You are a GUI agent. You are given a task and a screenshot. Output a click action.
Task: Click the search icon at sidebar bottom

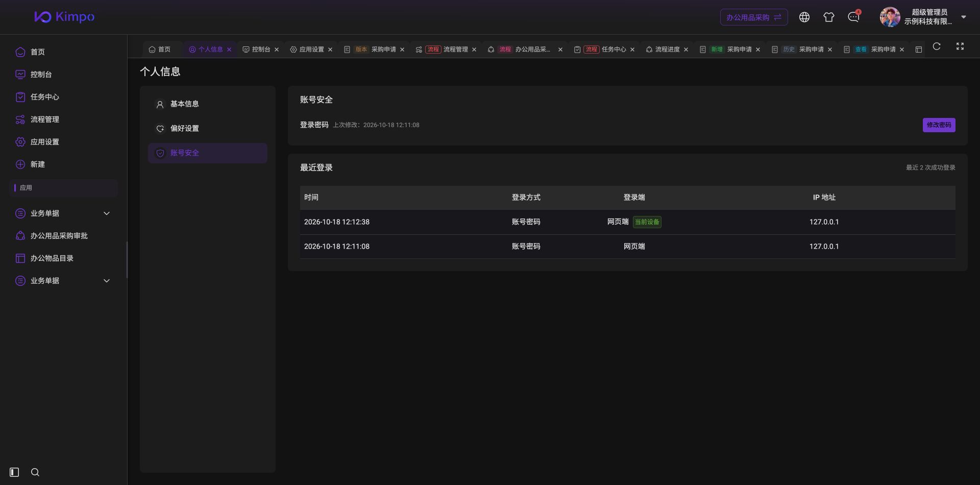click(35, 472)
